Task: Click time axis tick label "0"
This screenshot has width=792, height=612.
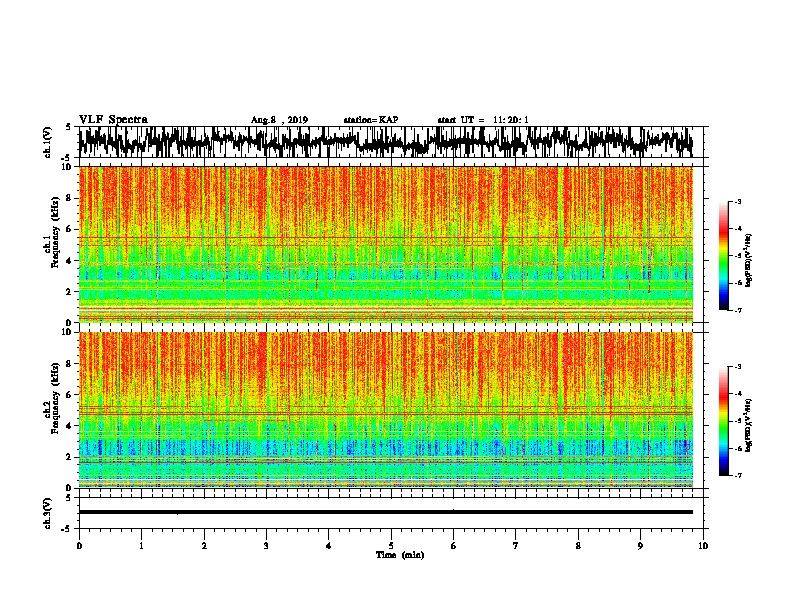Action: click(x=79, y=546)
